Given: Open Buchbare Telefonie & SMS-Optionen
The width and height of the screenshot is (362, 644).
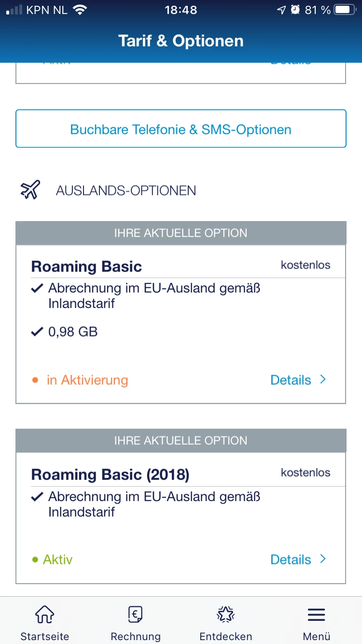Looking at the screenshot, I should pyautogui.click(x=181, y=129).
